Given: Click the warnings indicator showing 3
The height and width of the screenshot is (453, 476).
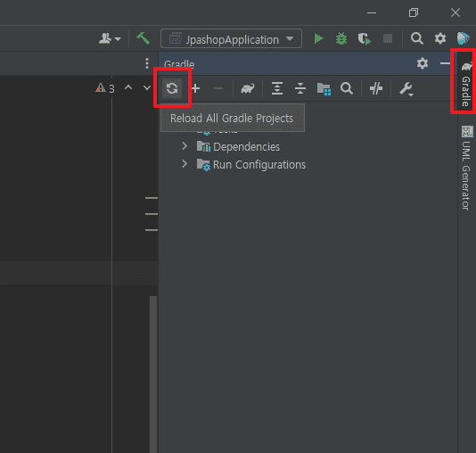Looking at the screenshot, I should click(105, 88).
